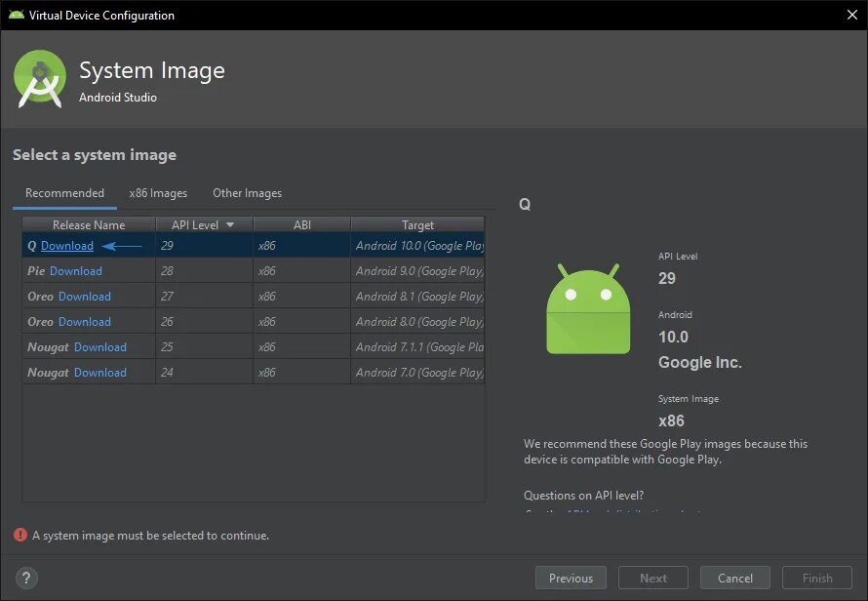Select the API level 25 cell
The width and height of the screenshot is (868, 601).
(204, 347)
